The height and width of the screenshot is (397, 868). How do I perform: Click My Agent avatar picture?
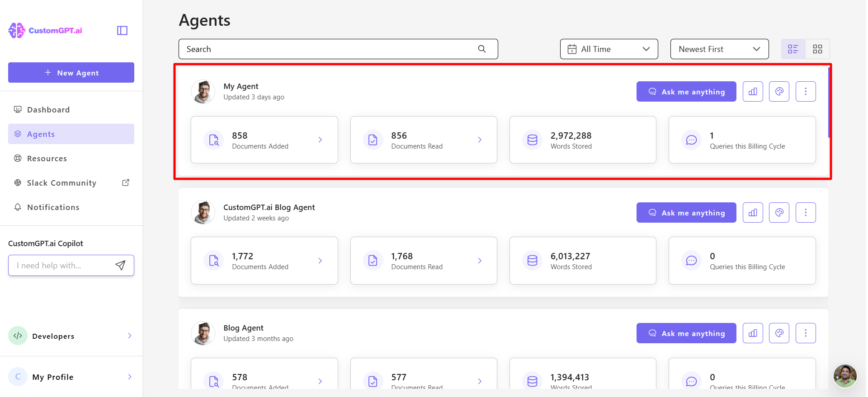203,92
